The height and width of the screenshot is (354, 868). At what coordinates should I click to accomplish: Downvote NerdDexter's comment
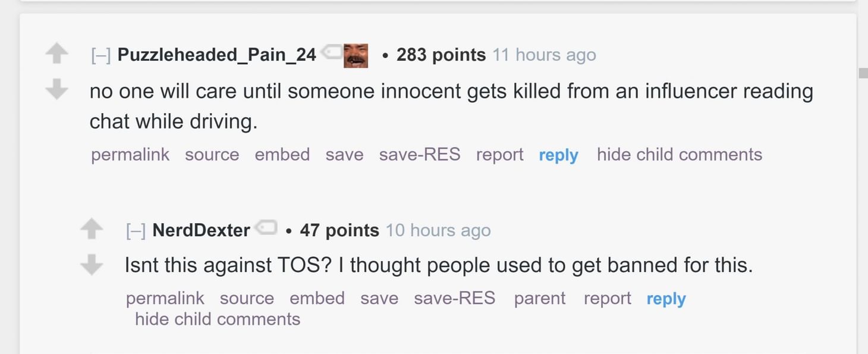pos(92,265)
